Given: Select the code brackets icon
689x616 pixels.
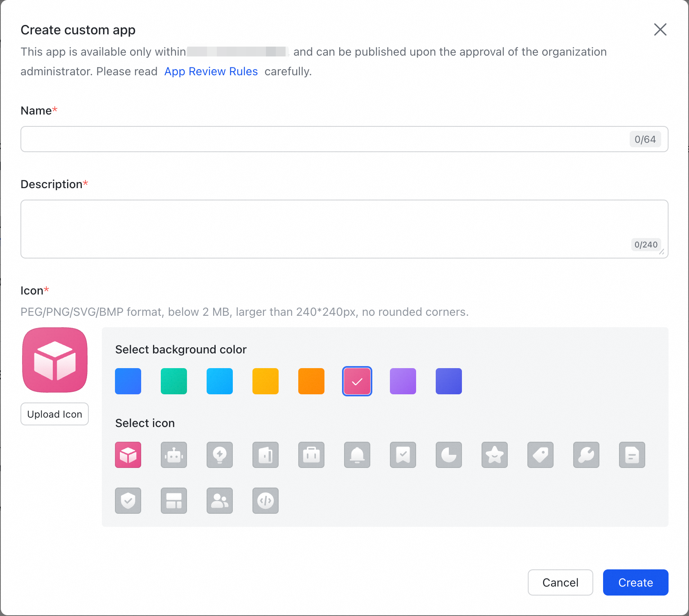Looking at the screenshot, I should tap(266, 501).
